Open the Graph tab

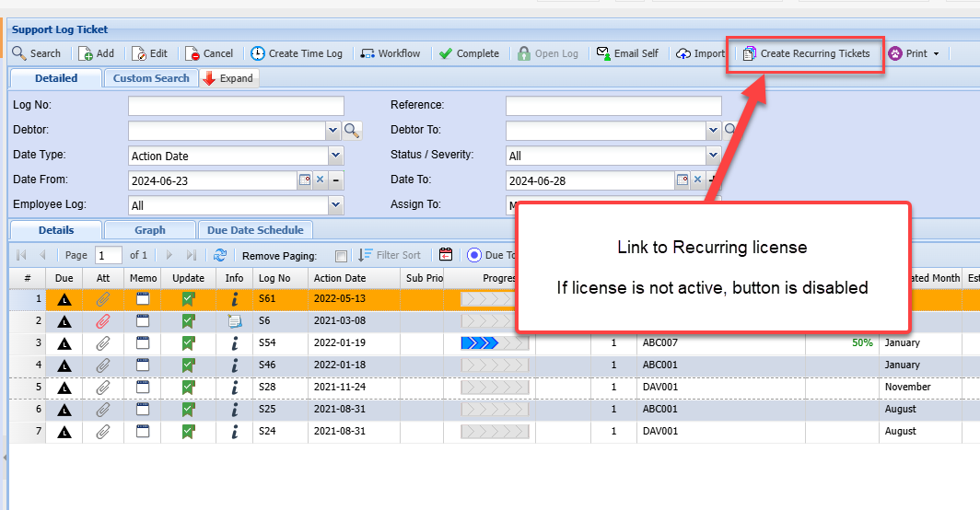(150, 230)
